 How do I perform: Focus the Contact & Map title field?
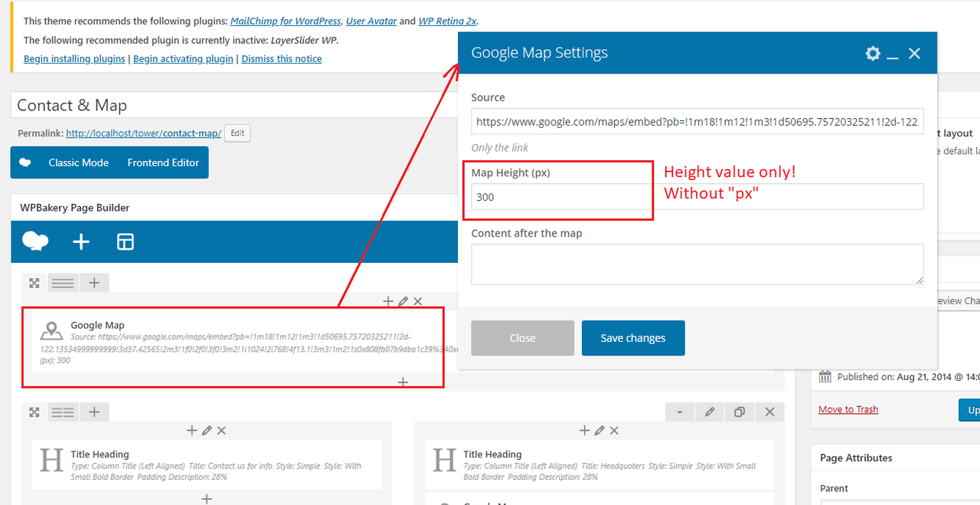(x=234, y=105)
